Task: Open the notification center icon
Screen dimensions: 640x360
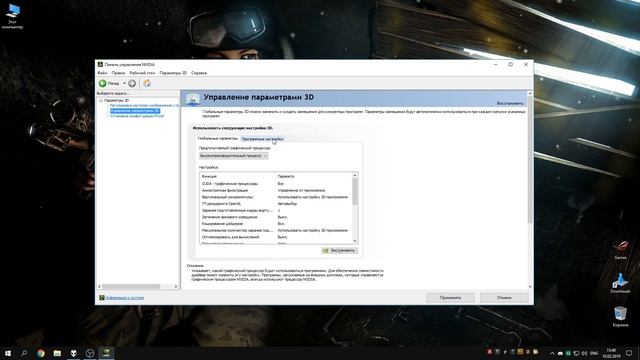Action: (x=629, y=353)
